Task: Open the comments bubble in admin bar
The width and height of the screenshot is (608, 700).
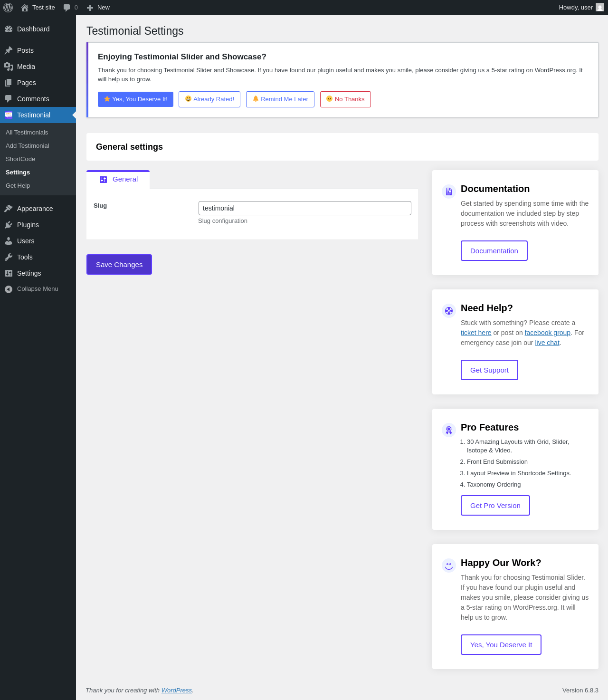Action: click(67, 8)
